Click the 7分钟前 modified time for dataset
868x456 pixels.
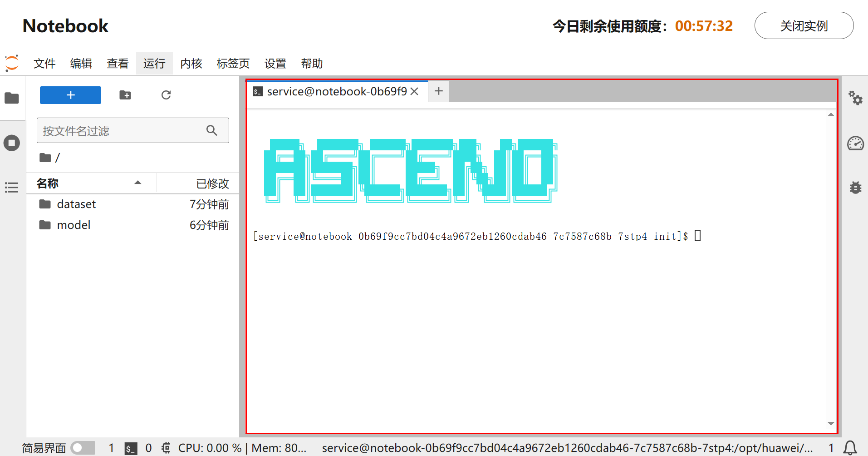click(209, 204)
